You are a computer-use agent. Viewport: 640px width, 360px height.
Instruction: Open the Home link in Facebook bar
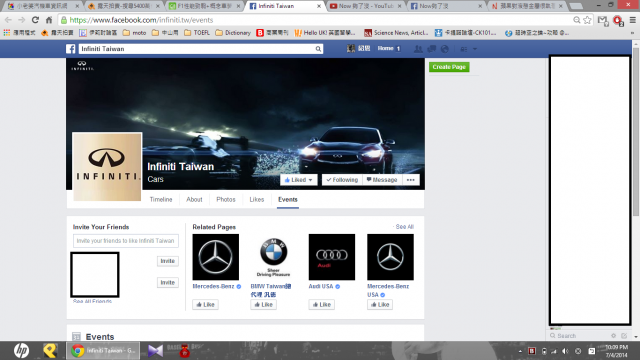tap(385, 48)
